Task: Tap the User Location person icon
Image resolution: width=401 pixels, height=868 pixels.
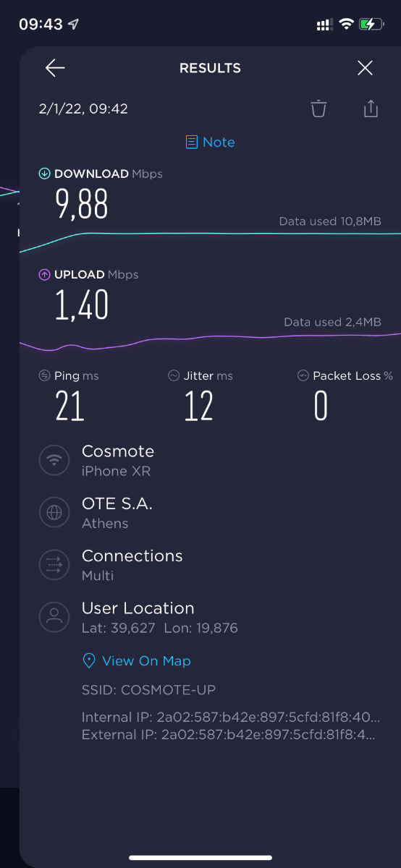Action: point(54,617)
